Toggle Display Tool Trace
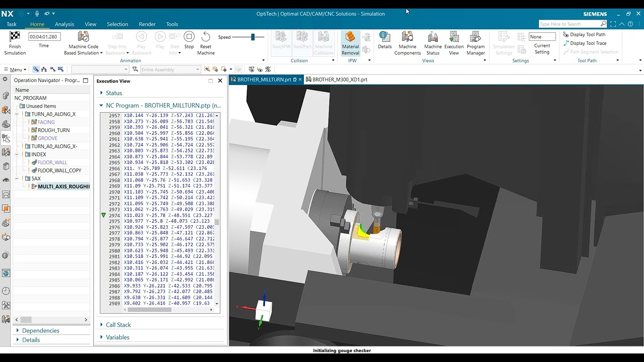This screenshot has width=644, height=362. pos(585,43)
